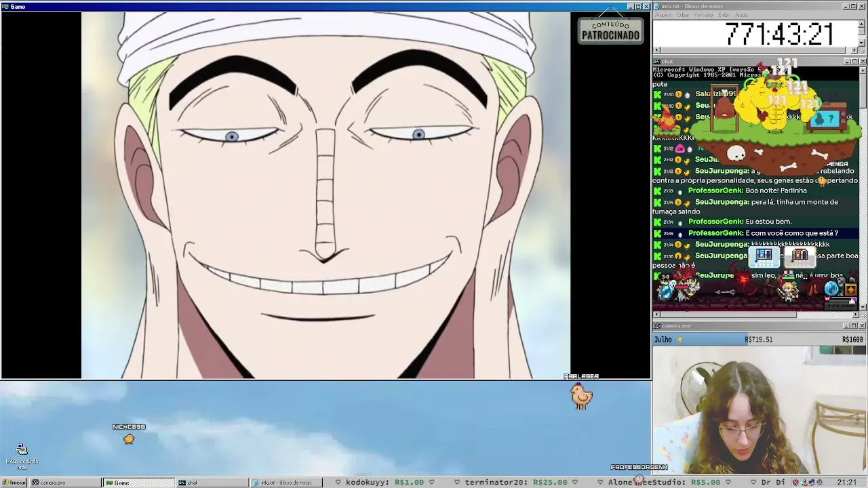The height and width of the screenshot is (488, 868).
Task: Click ProfessorGenk's 'Boa noite! Parlinha' message
Action: (x=747, y=190)
